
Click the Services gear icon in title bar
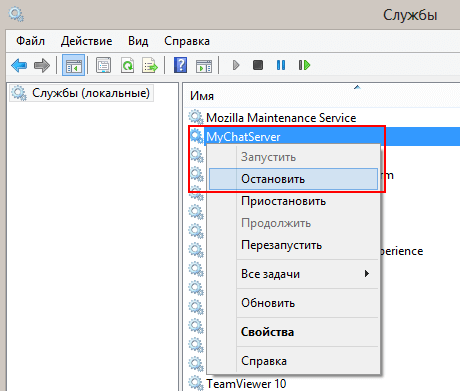pos(16,15)
